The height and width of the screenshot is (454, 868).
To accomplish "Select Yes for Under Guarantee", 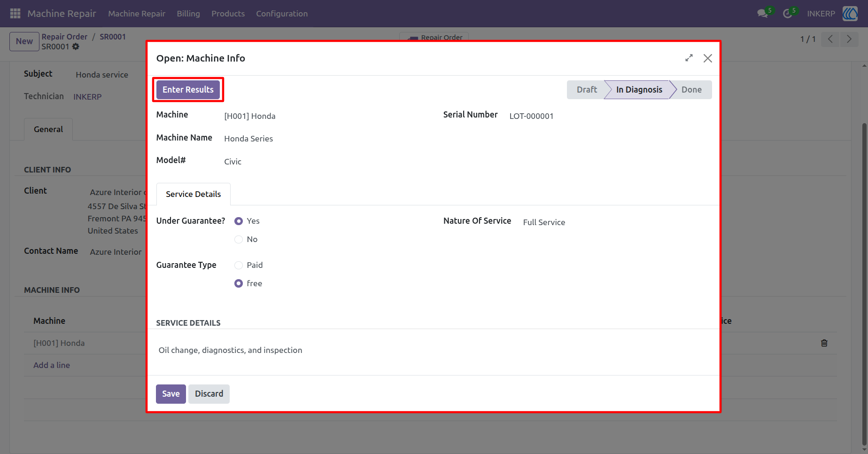I will pyautogui.click(x=239, y=221).
